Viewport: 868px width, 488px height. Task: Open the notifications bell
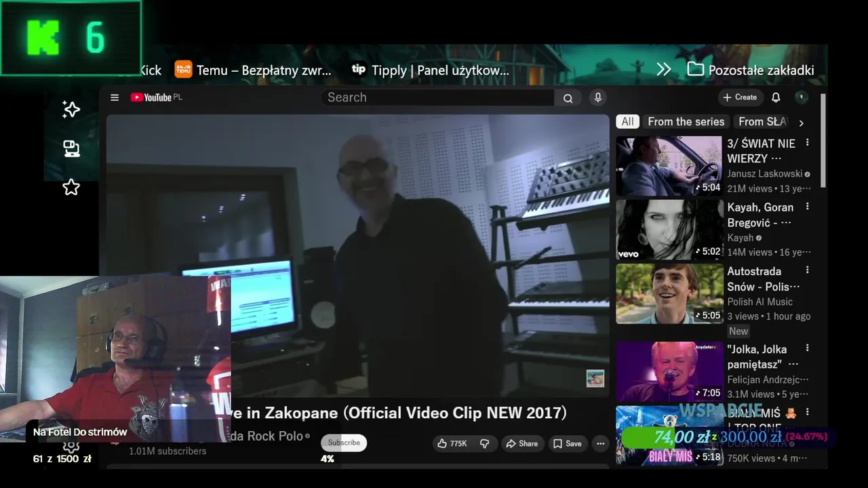[x=776, y=98]
